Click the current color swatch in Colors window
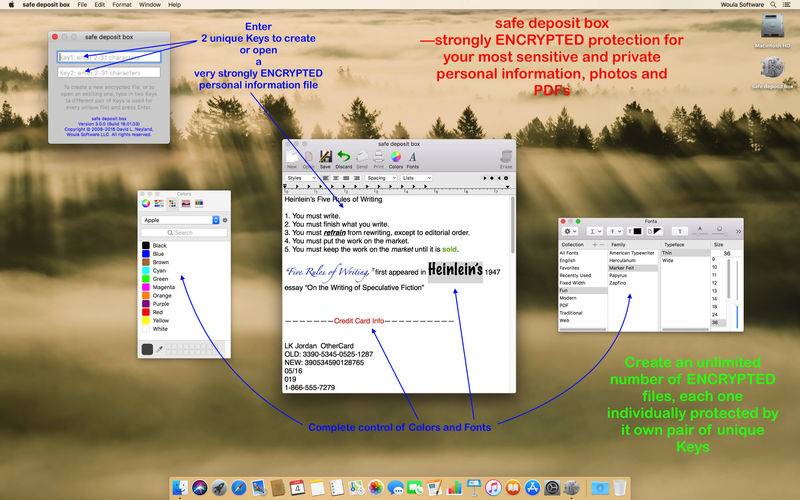Viewport: 800px width, 500px height. click(147, 349)
